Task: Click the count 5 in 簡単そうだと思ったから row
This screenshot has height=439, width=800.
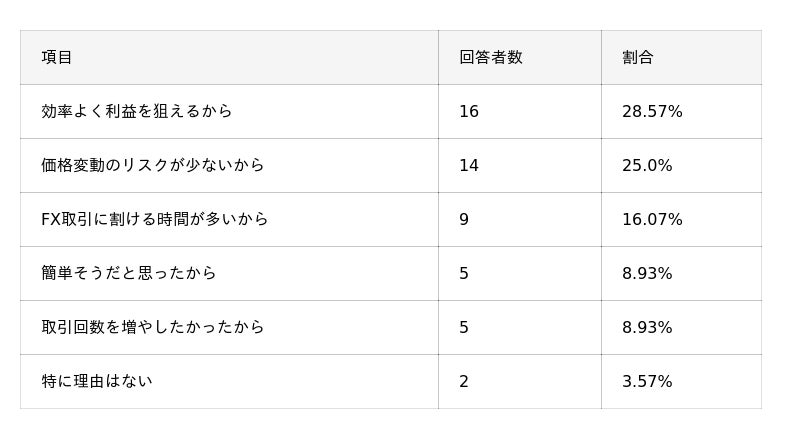Action: pyautogui.click(x=464, y=273)
